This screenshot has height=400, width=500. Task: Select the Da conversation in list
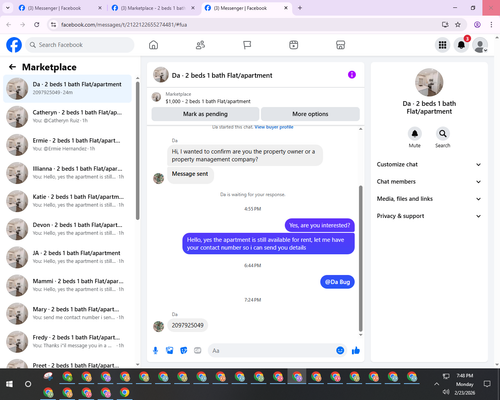coord(67,88)
